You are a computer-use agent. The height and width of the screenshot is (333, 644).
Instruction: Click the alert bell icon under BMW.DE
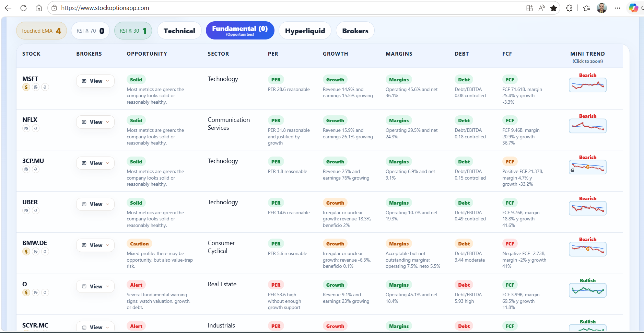point(45,252)
